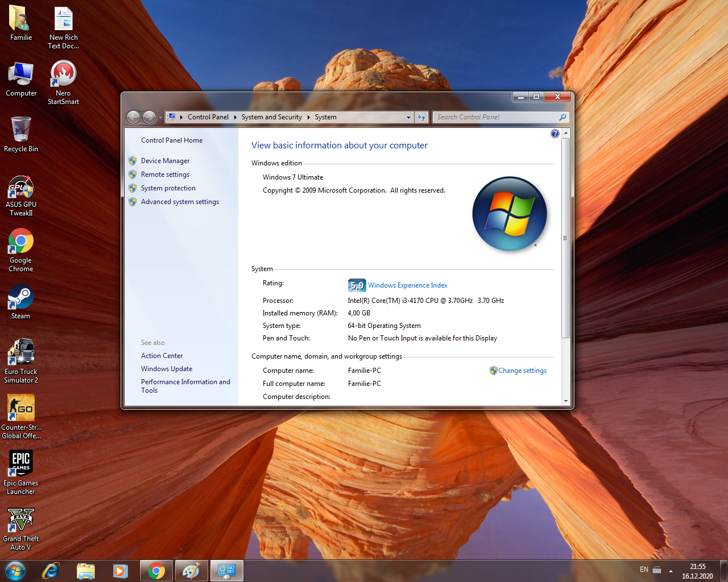
Task: Go forward with the Forward arrow
Action: 149,117
